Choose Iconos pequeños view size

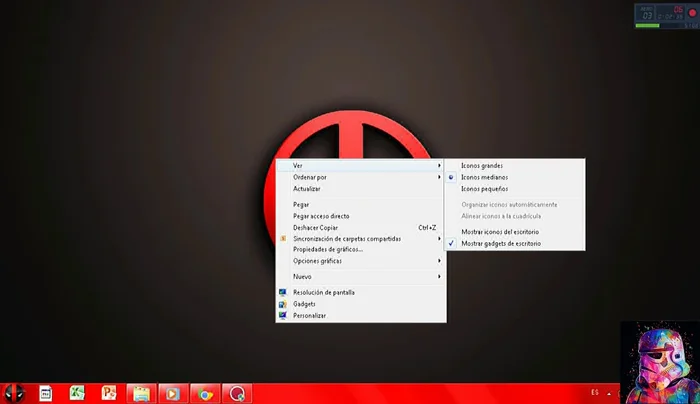[x=484, y=188]
